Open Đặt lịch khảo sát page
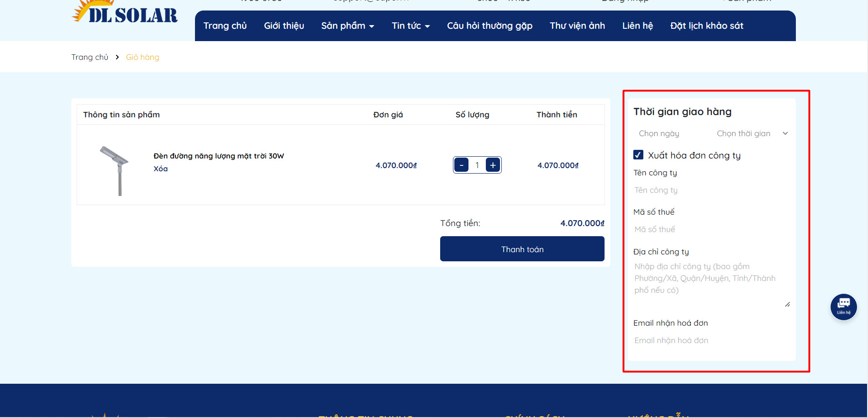The image size is (868, 418). click(x=707, y=26)
